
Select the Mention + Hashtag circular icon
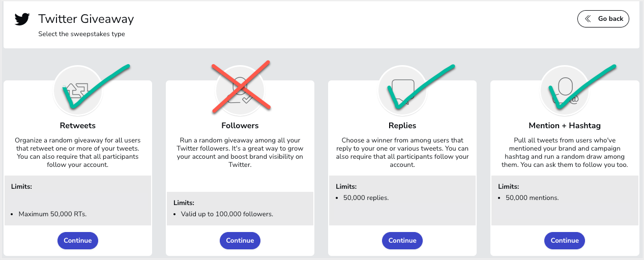(565, 91)
